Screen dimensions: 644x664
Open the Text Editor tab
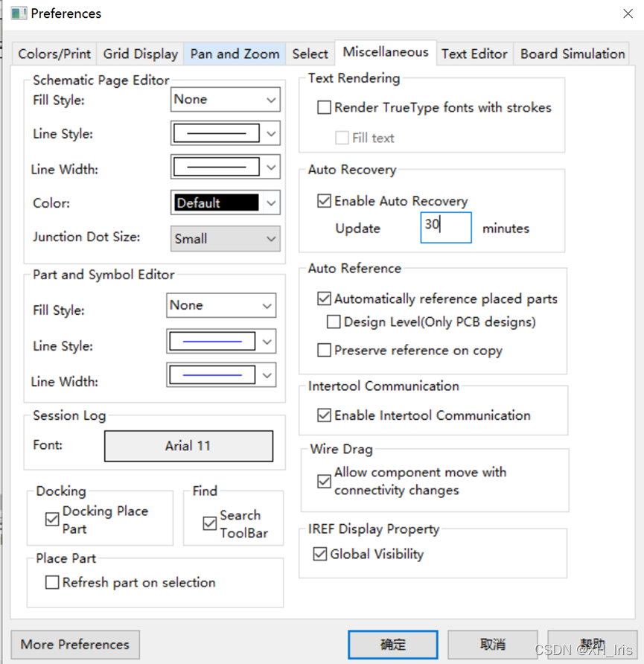tap(474, 54)
